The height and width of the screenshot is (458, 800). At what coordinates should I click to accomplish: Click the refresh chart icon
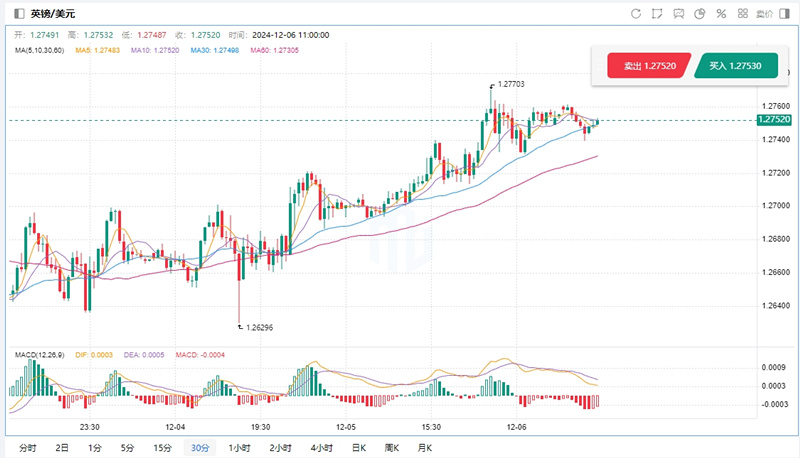636,14
